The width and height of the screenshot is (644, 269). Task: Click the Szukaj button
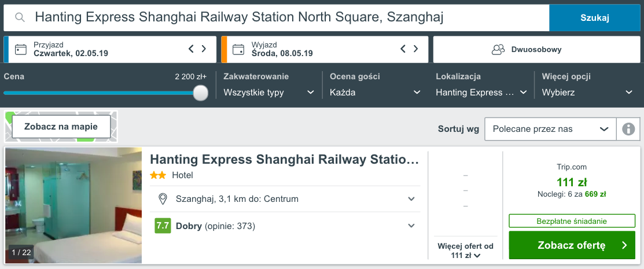coord(595,18)
